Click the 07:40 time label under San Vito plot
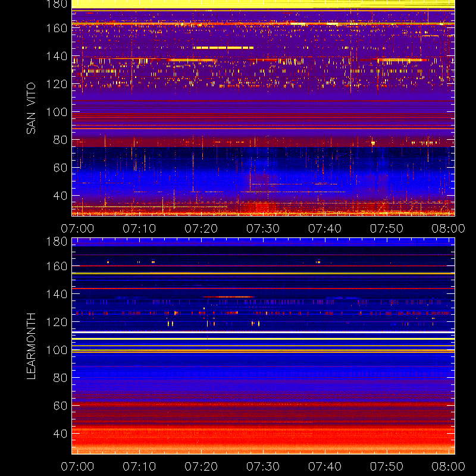476x476 pixels. point(325,228)
